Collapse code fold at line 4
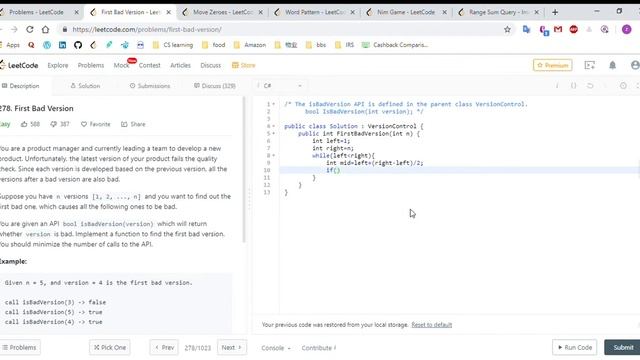This screenshot has width=640, height=360. coord(273,126)
